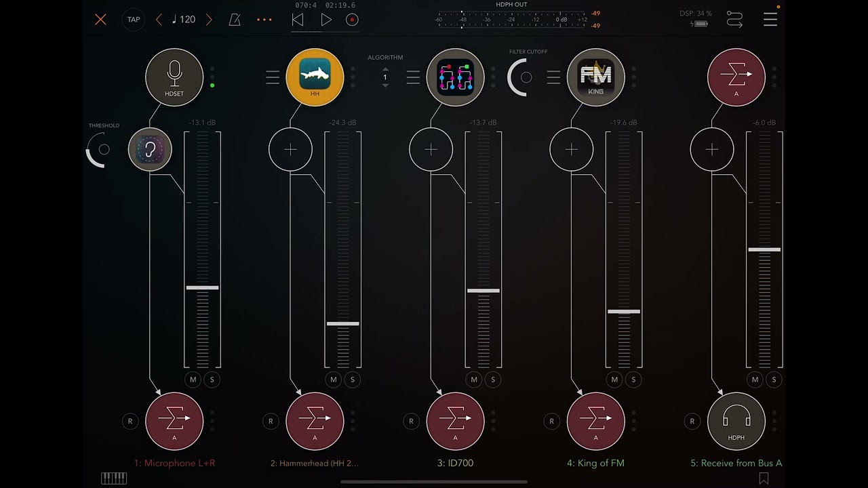Select King of FM's Bus A output node
The image size is (868, 488).
point(595,421)
